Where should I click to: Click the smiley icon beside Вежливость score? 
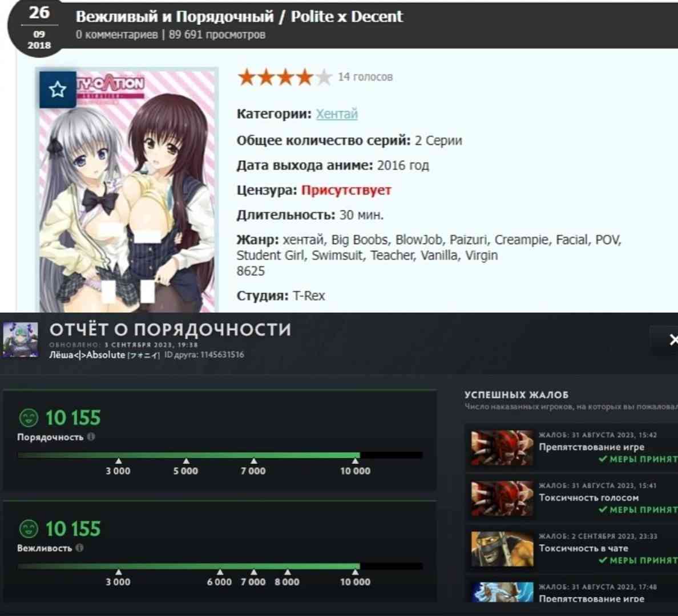tap(29, 528)
